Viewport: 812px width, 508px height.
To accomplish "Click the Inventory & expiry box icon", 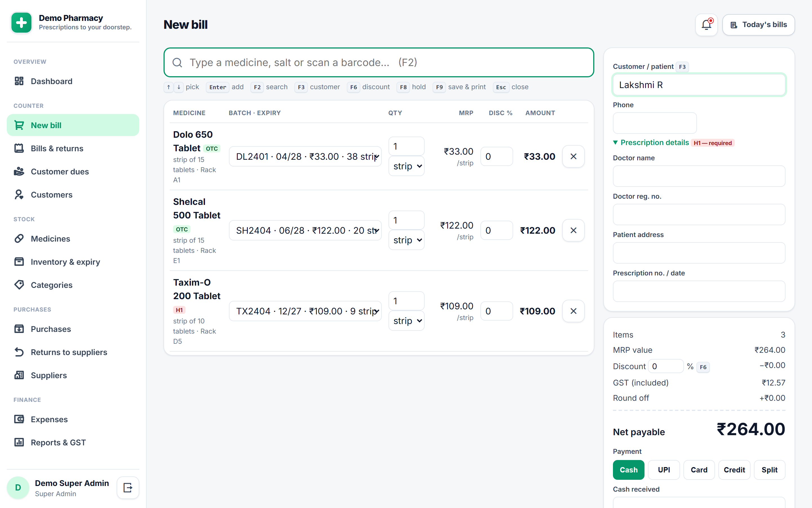I will tap(19, 262).
